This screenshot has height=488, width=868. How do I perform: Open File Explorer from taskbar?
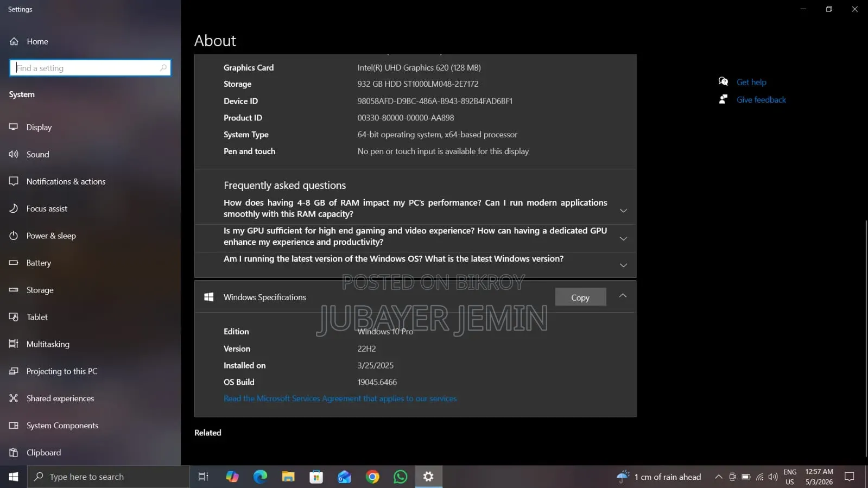(288, 477)
